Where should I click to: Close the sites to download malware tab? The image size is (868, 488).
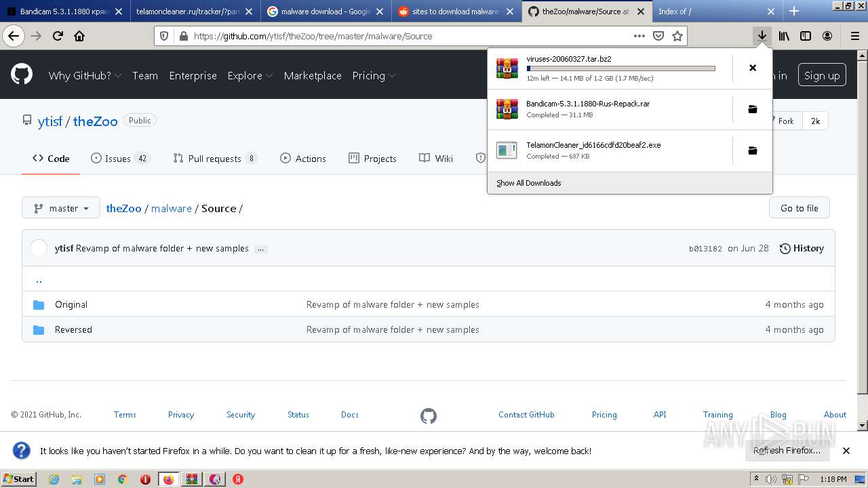(509, 12)
